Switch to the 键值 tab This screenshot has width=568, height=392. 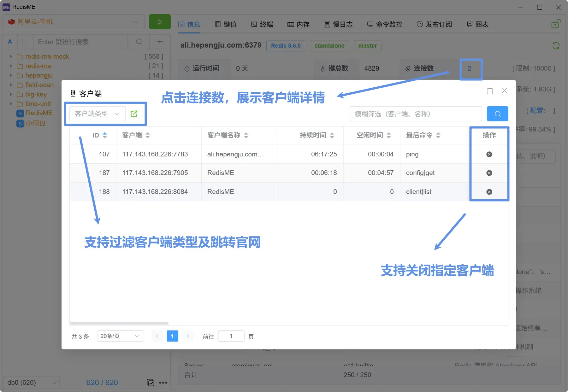pyautogui.click(x=226, y=24)
